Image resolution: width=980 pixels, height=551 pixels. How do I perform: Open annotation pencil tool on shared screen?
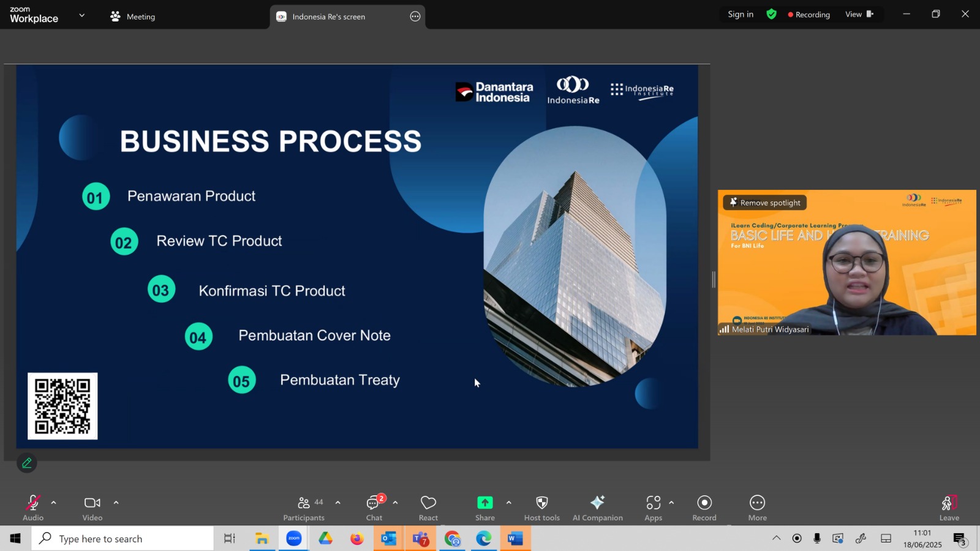click(27, 463)
